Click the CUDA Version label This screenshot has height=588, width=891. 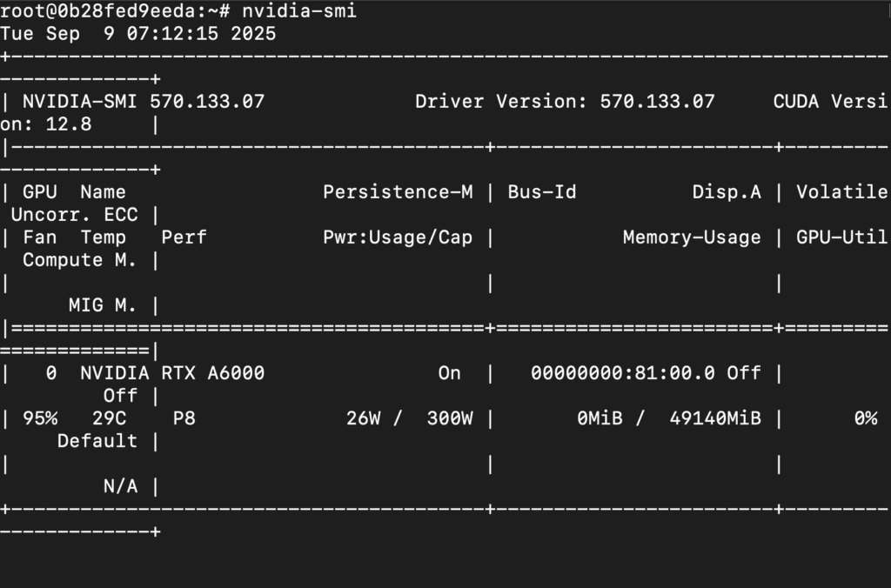[x=830, y=102]
